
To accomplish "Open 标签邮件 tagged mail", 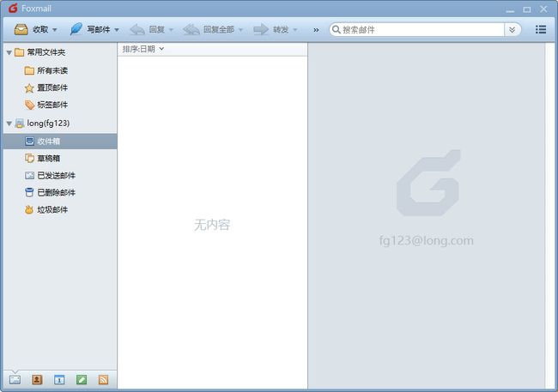I will coord(60,105).
